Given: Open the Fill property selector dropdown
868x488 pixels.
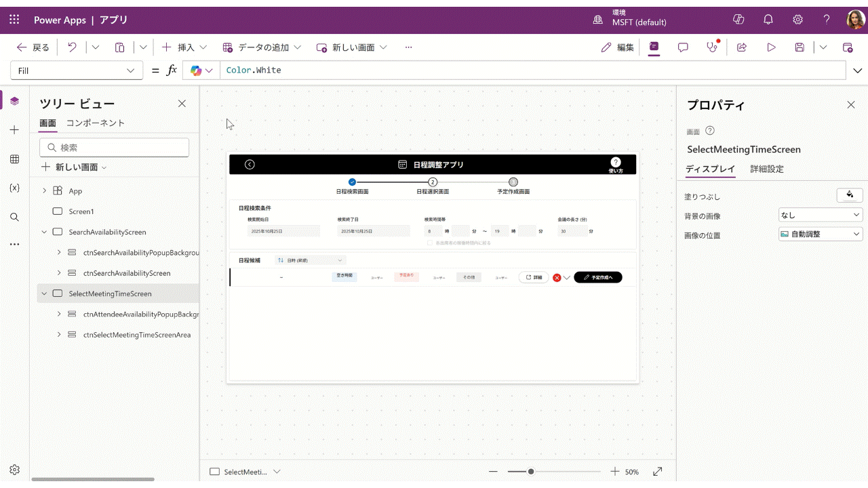Looking at the screenshot, I should click(x=77, y=70).
